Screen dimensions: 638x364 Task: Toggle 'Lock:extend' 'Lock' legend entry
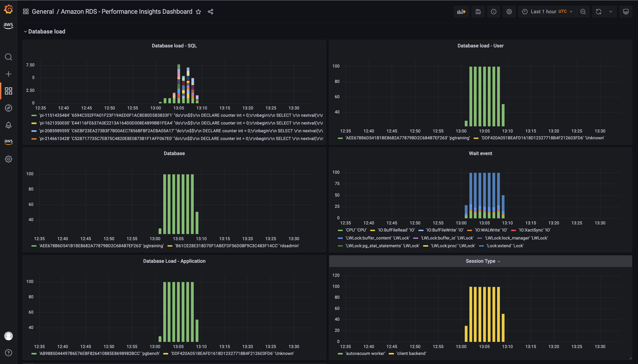[x=505, y=246]
